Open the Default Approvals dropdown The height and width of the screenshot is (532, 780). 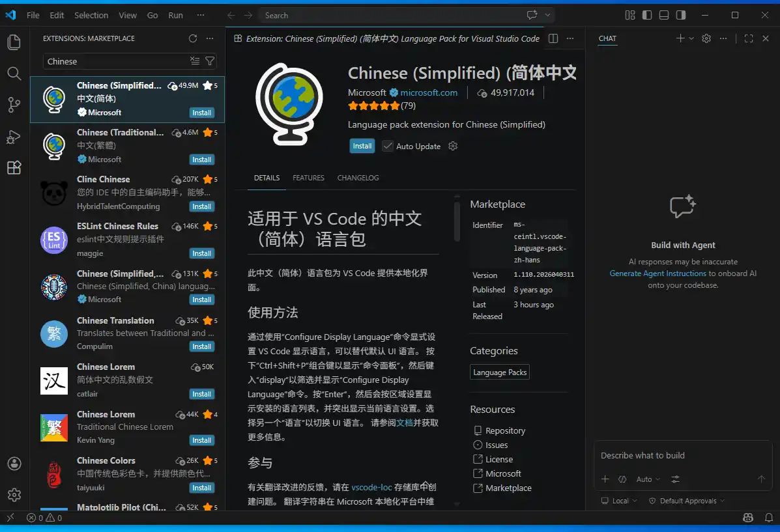click(x=686, y=501)
